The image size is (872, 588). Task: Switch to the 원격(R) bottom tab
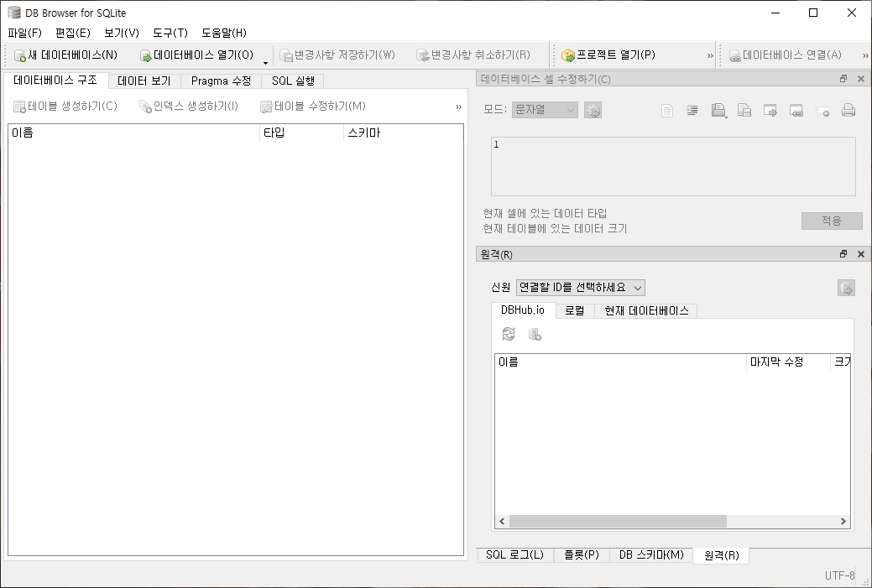tap(721, 555)
